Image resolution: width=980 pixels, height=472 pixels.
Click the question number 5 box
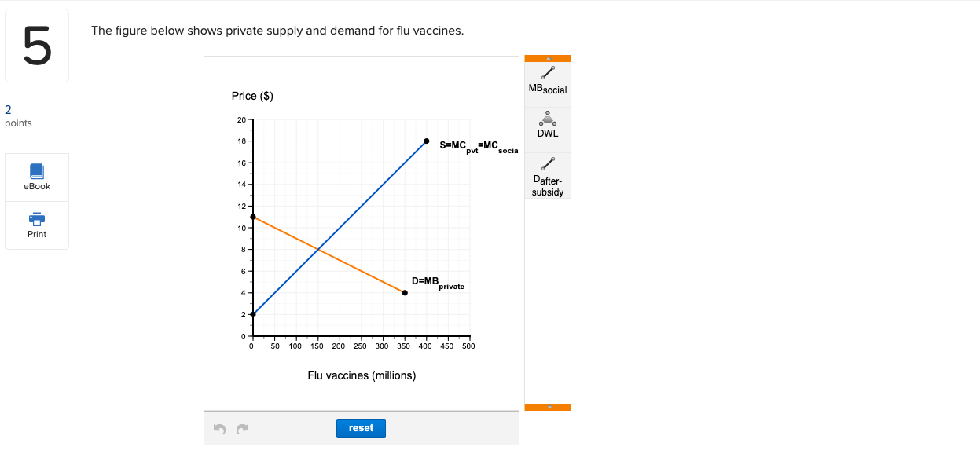pyautogui.click(x=37, y=45)
